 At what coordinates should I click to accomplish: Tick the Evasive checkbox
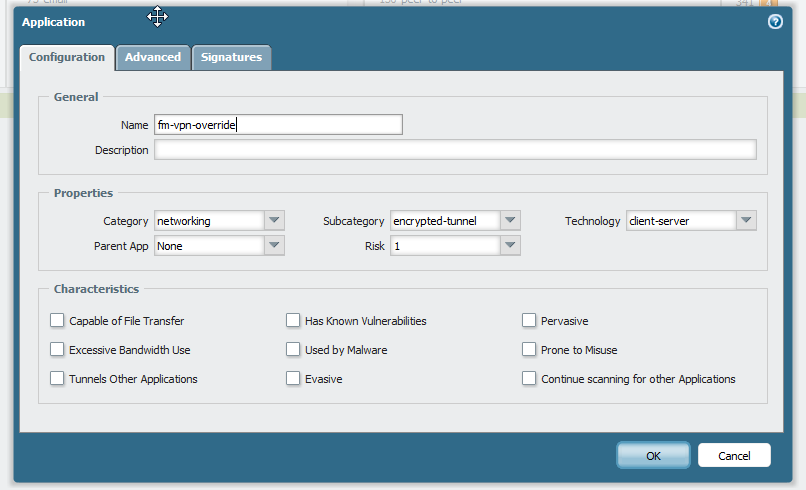pyautogui.click(x=293, y=379)
